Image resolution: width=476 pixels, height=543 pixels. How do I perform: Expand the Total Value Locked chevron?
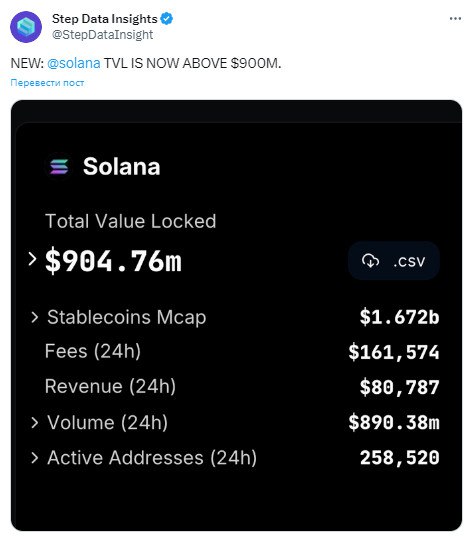click(32, 259)
